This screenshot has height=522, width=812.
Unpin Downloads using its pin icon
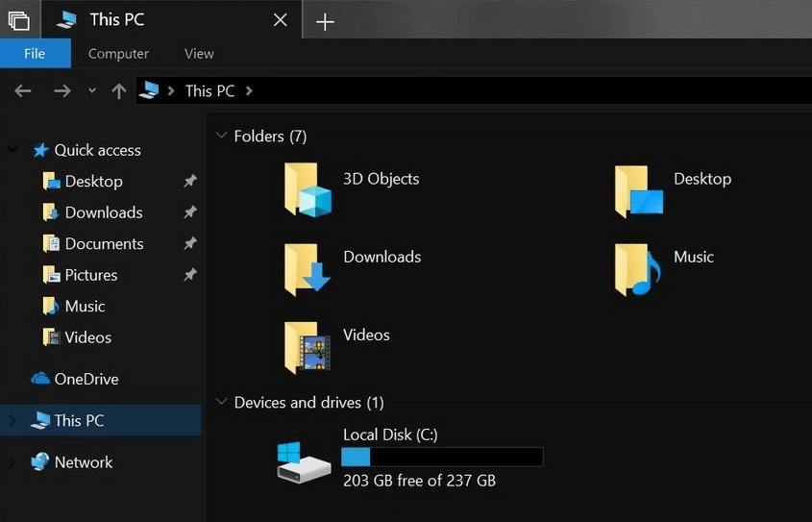[x=190, y=211]
